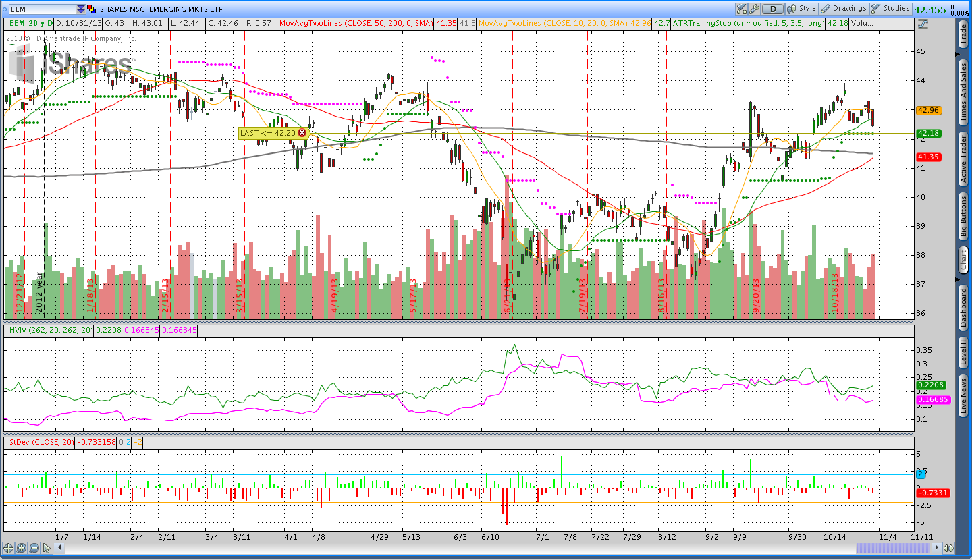Click the first MovAvgTwoLines (CLOSE, 50, 200) study label

356,24
